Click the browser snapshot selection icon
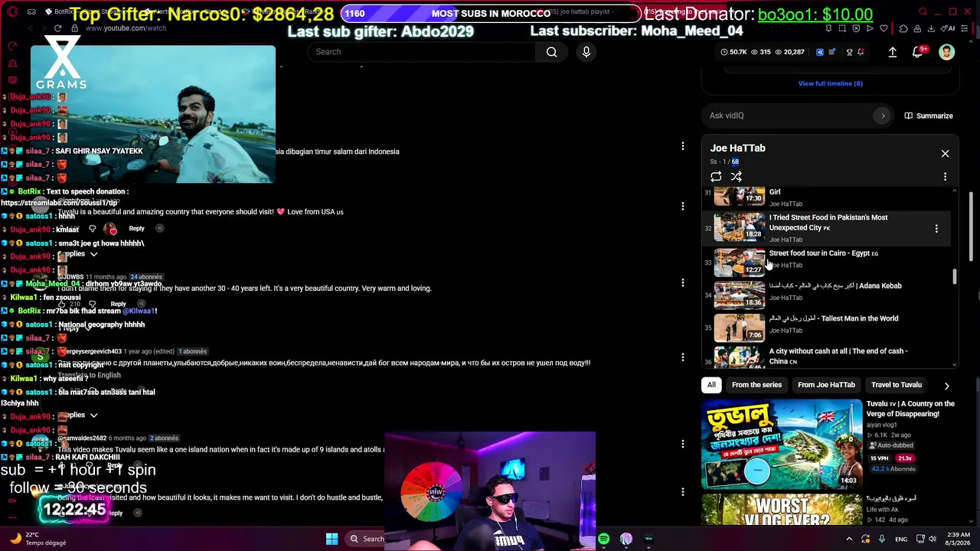The height and width of the screenshot is (551, 980). (842, 28)
